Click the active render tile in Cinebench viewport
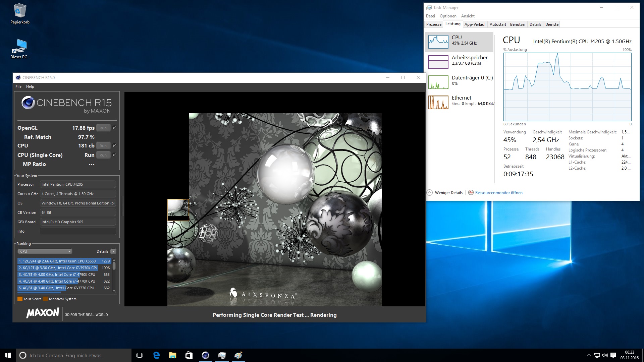This screenshot has width=644, height=362. pyautogui.click(x=178, y=210)
